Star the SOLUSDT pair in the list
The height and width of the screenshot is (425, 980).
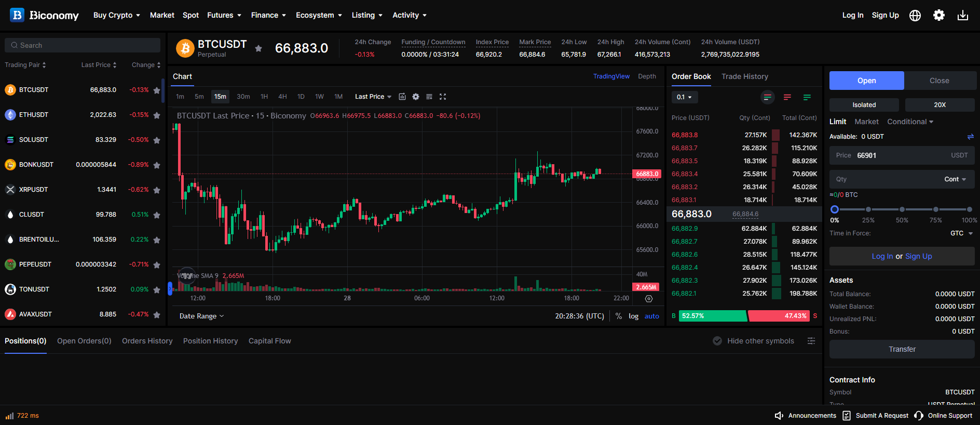click(157, 140)
